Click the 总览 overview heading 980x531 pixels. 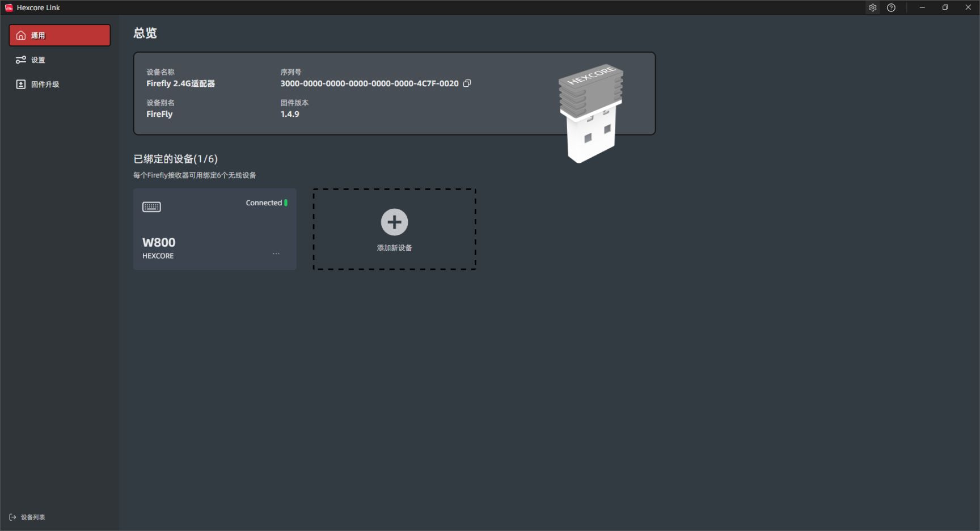point(145,33)
